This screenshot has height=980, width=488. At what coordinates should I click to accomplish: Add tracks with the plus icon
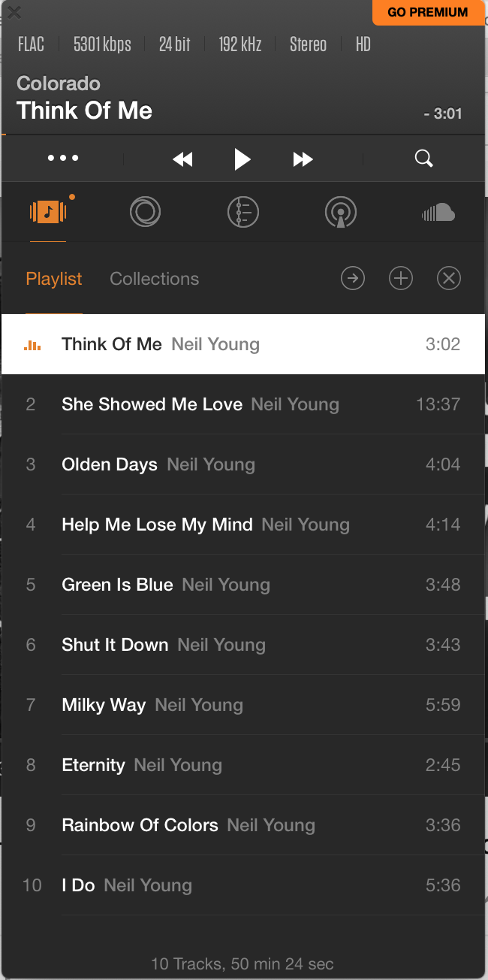point(401,279)
